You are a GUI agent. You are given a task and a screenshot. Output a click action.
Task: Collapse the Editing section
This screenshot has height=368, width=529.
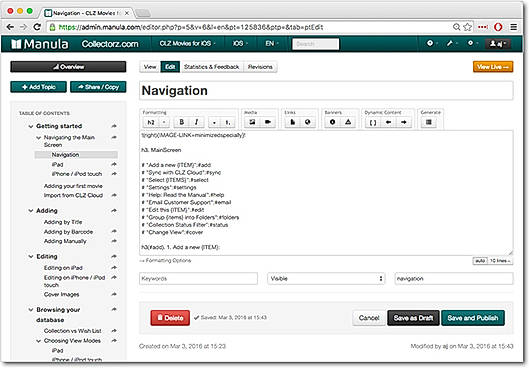[x=31, y=257]
